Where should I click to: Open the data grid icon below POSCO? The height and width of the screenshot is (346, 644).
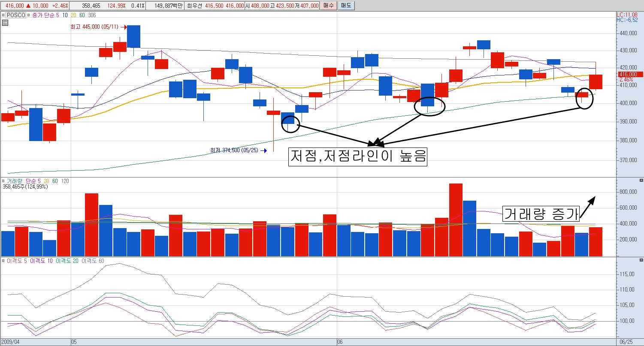pyautogui.click(x=5, y=23)
